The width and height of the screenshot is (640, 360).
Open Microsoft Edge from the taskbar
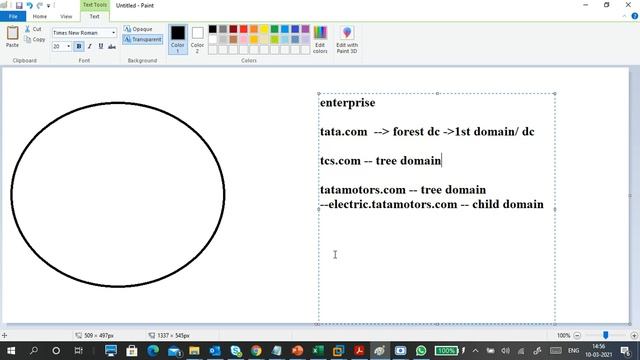(x=153, y=351)
